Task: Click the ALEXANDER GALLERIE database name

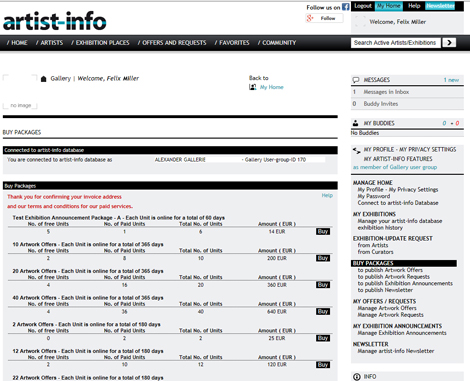Action: [180, 160]
